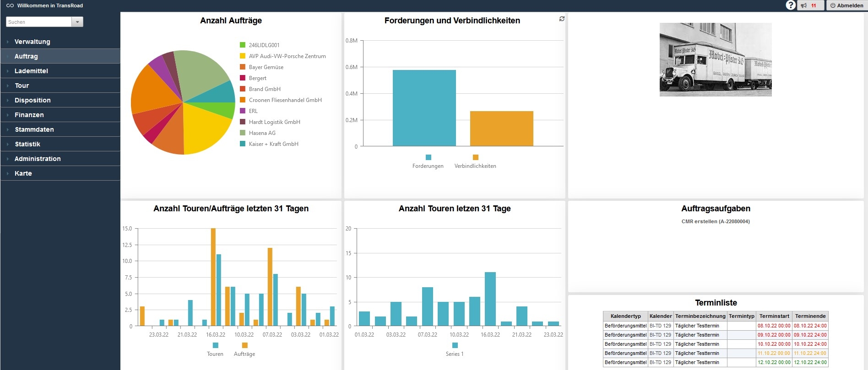The width and height of the screenshot is (868, 370).
Task: Expand the Tour menu arrow
Action: 8,86
